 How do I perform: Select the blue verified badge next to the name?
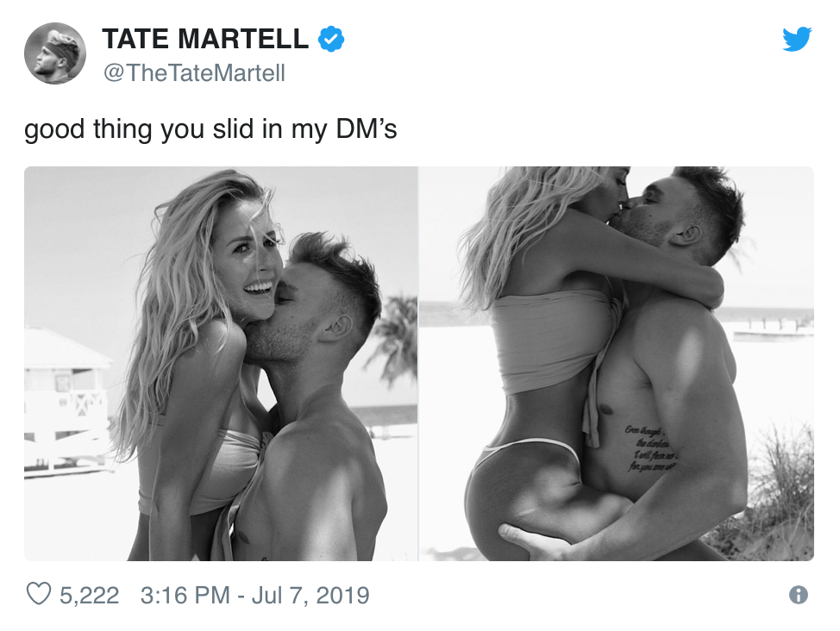[x=329, y=38]
